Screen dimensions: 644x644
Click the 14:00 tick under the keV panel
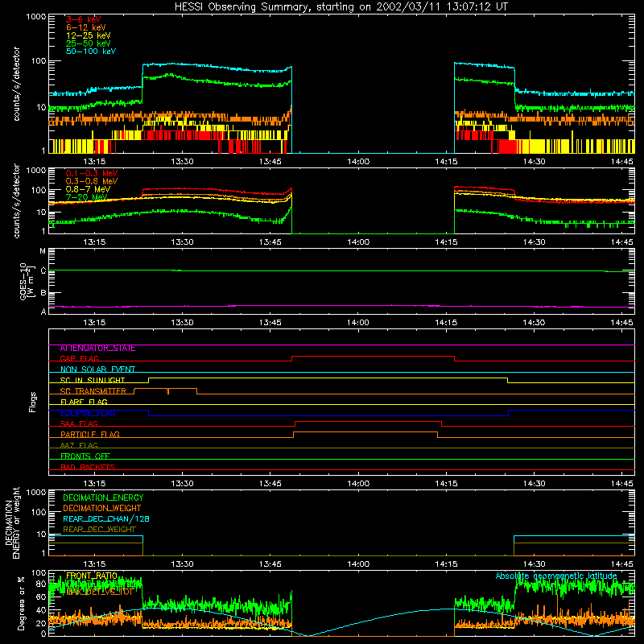[x=358, y=162]
